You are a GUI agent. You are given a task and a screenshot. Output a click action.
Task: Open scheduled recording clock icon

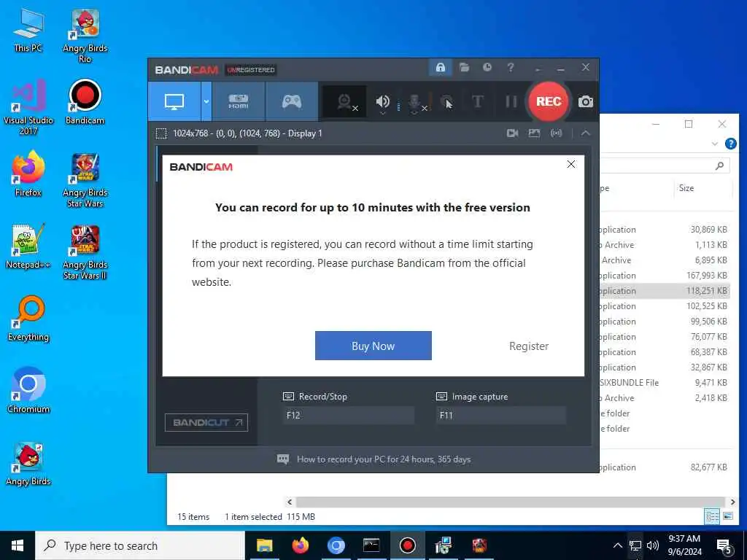click(x=487, y=68)
